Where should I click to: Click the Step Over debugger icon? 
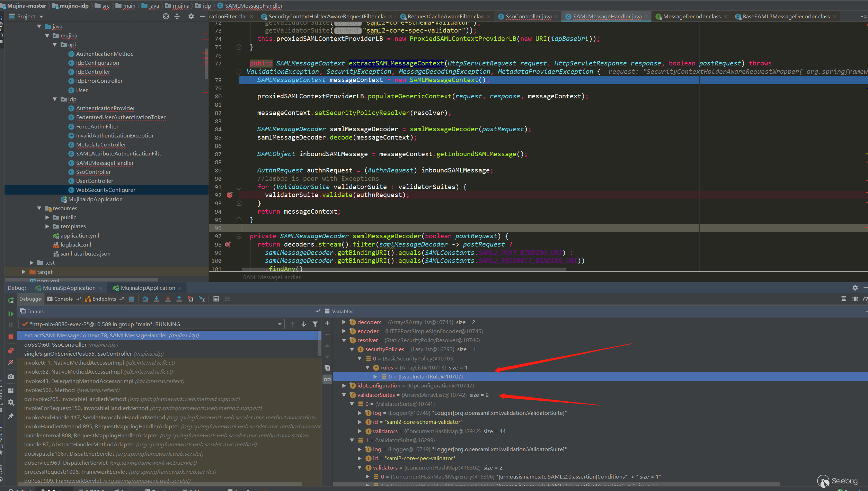pyautogui.click(x=145, y=299)
